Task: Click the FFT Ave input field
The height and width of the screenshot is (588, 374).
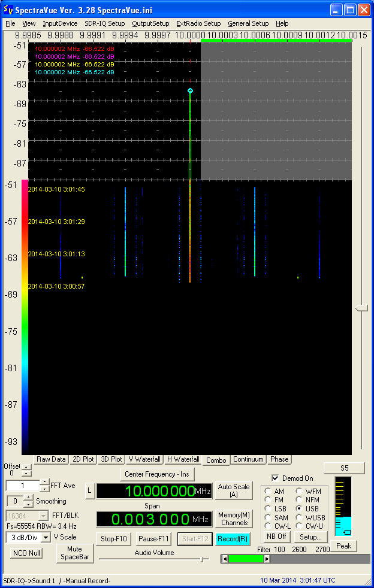Action: 23,486
